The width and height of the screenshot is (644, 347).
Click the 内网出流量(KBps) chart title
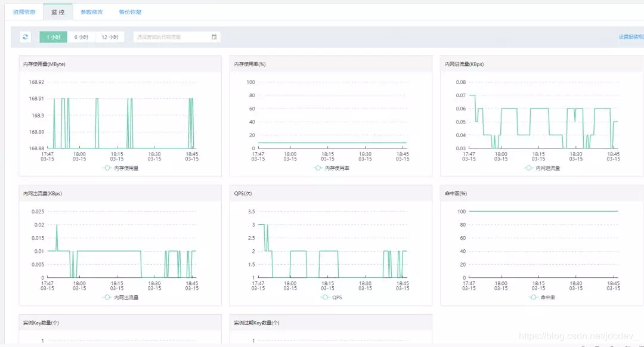coord(43,193)
